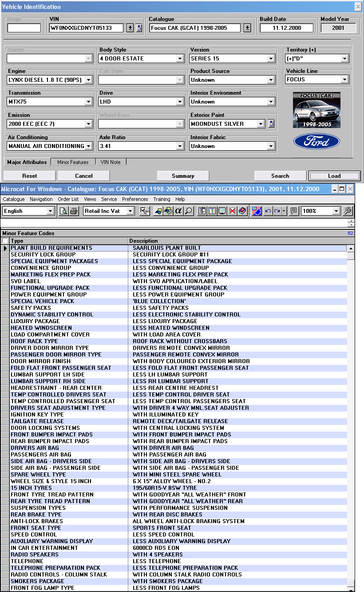The width and height of the screenshot is (364, 592).
Task: Click the Build Date input field
Action: pyautogui.click(x=287, y=28)
